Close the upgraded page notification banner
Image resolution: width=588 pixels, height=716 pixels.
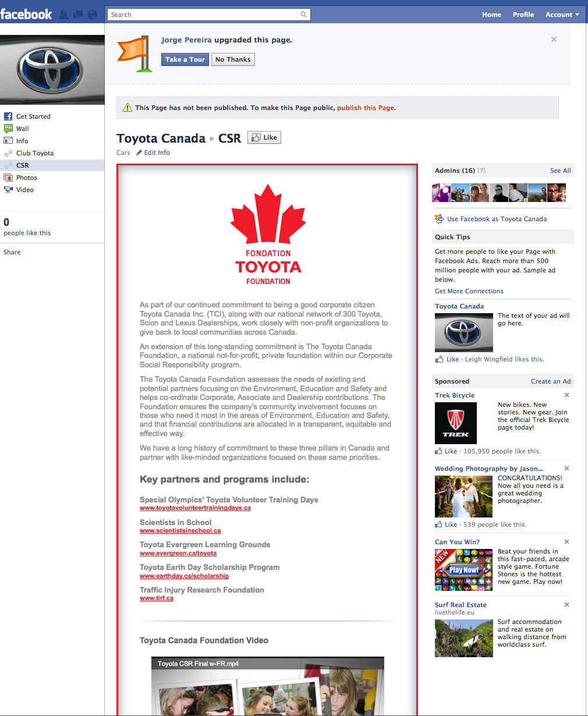(x=554, y=40)
